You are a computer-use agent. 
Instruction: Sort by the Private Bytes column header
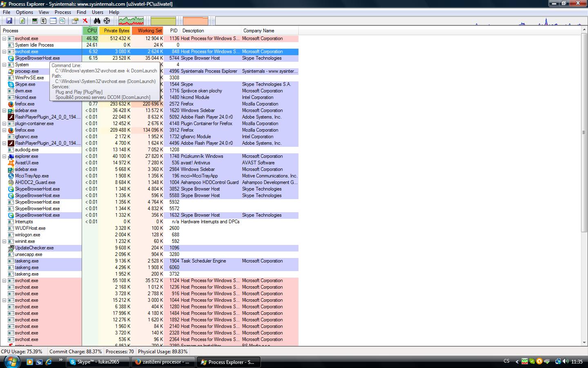[x=116, y=31]
